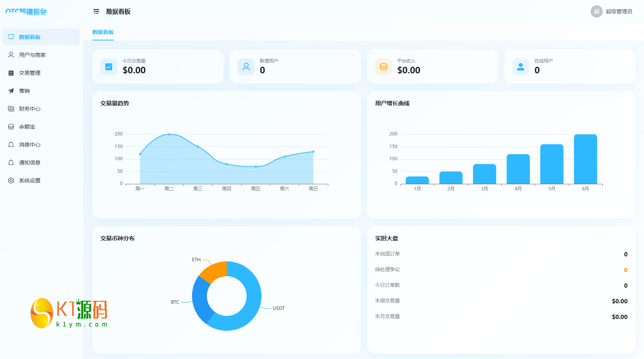Screen dimensions: 644x359
Task: Click the 消息中心 bell icon
Action: pos(11,145)
